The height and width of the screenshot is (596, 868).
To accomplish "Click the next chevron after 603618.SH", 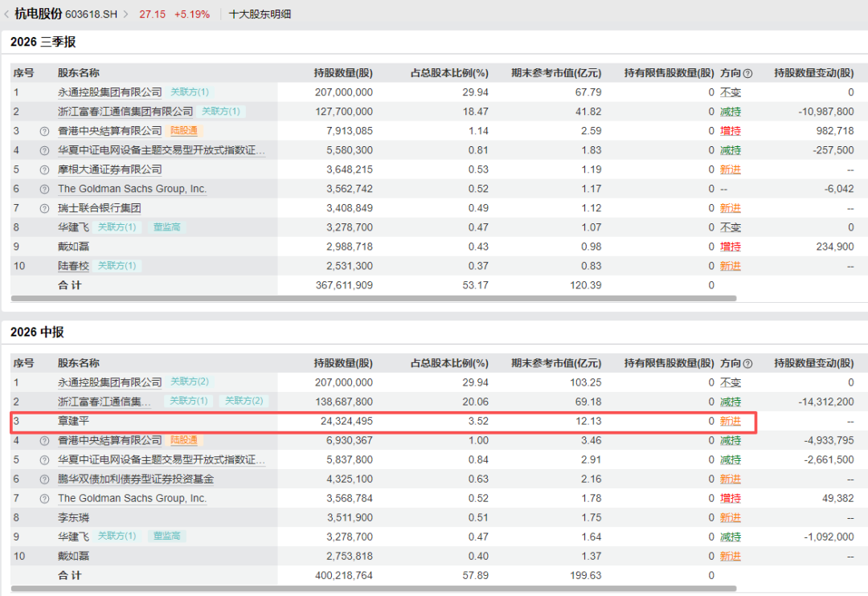I will (125, 14).
